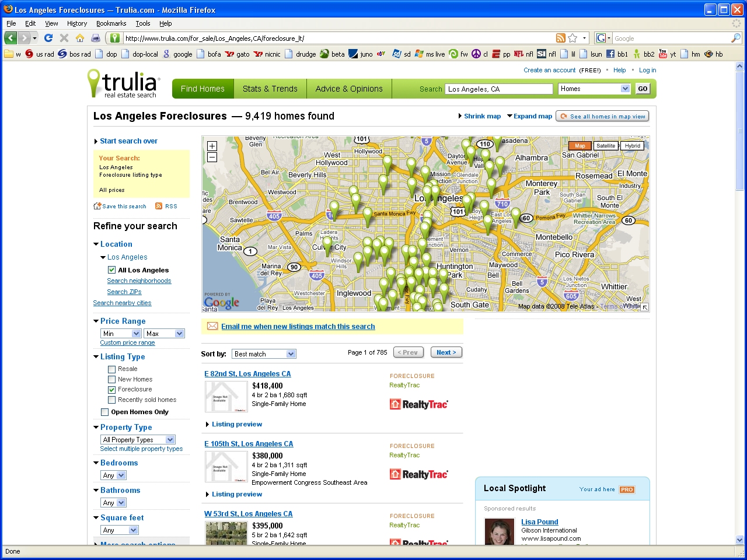Click Start search over link
Screen dimensions: 747x560
click(128, 141)
